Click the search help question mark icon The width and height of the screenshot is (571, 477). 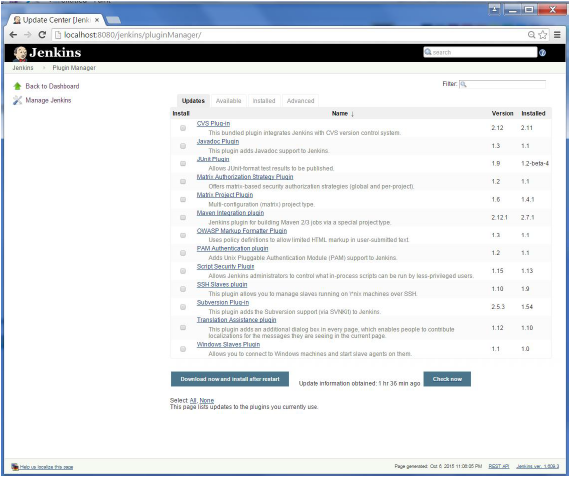coord(543,53)
